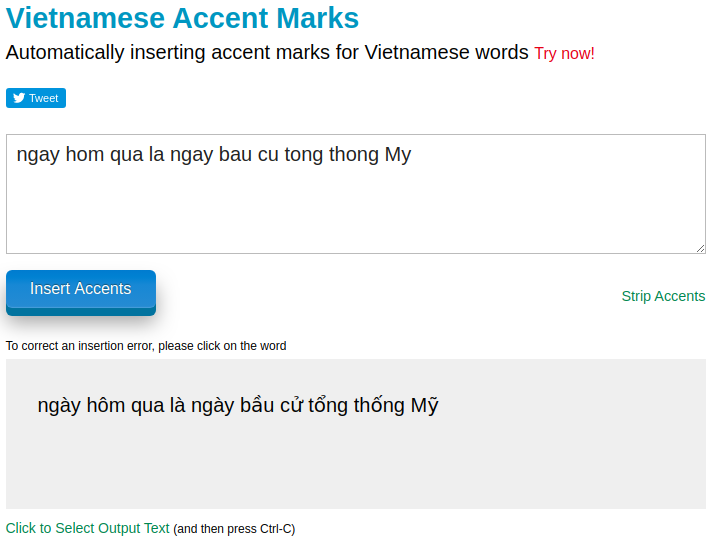Open the Vietnamese Accent Marks title link
This screenshot has width=714, height=543.
[182, 18]
